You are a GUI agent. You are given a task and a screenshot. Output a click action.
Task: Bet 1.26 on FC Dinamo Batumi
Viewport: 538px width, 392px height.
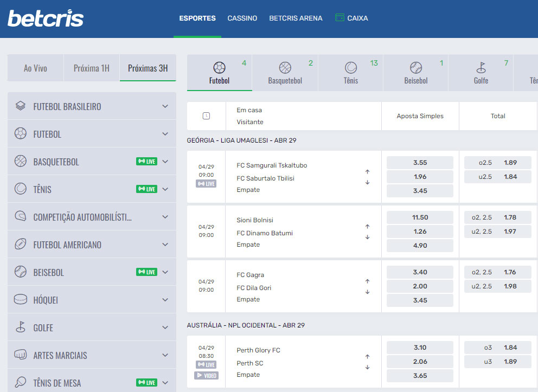[420, 232]
